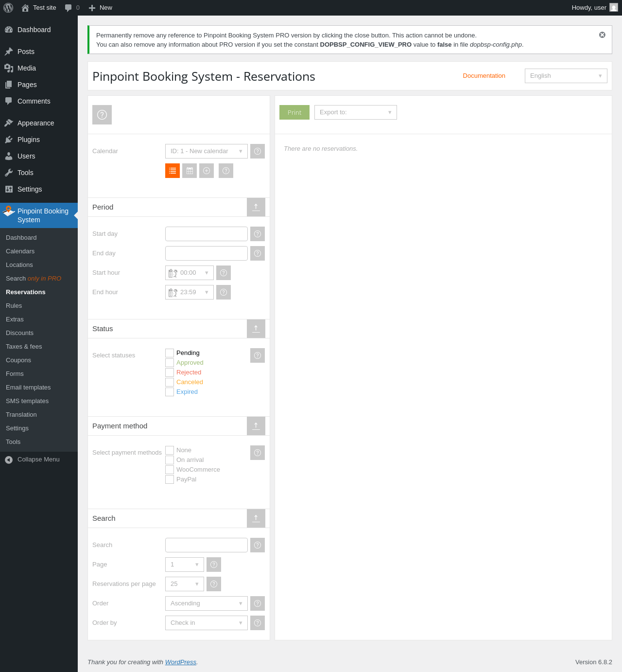Open help icon for Start day
The height and width of the screenshot is (672, 622).
coord(258,234)
